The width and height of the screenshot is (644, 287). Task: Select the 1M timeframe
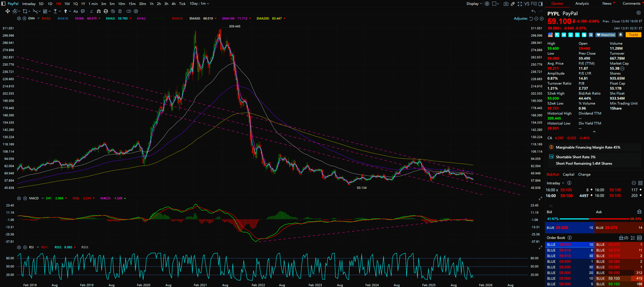67,4
